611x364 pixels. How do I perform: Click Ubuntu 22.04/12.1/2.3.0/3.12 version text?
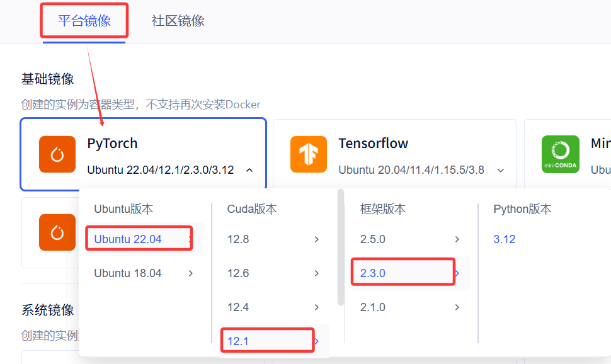(x=161, y=170)
